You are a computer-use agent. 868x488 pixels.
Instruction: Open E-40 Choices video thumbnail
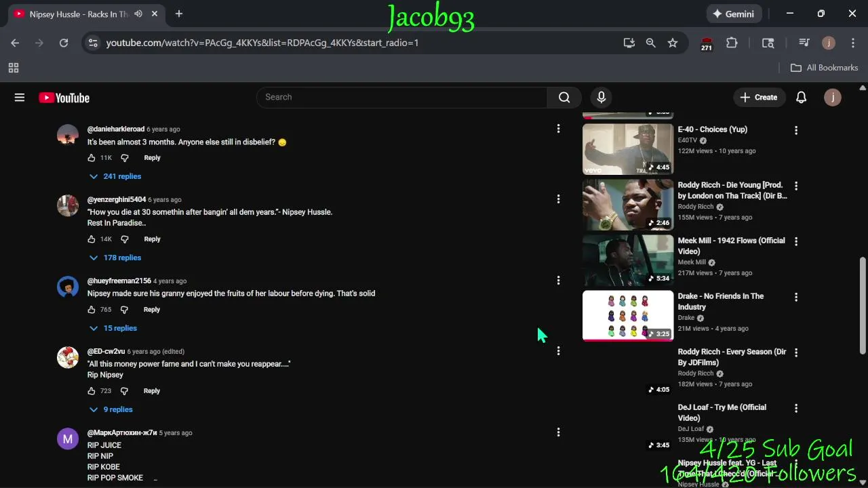click(628, 149)
